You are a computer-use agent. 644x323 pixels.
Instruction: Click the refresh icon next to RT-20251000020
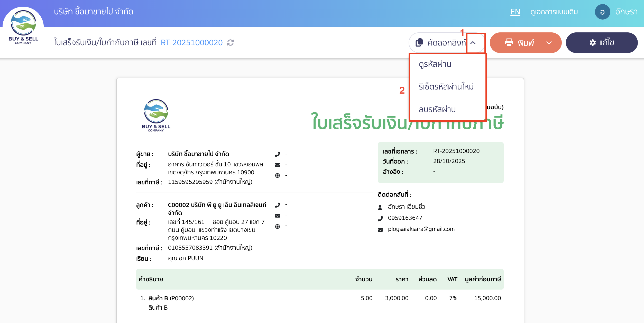(x=230, y=43)
